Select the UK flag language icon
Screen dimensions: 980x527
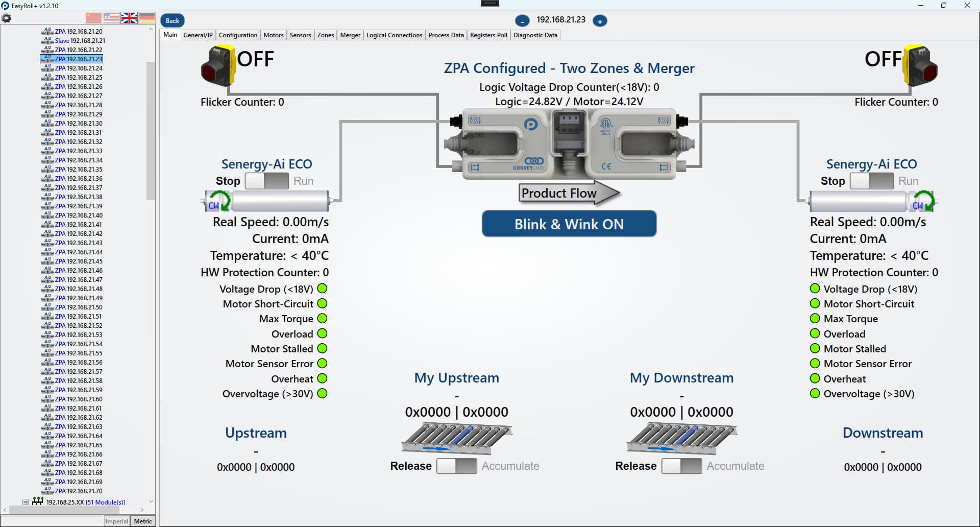[129, 18]
